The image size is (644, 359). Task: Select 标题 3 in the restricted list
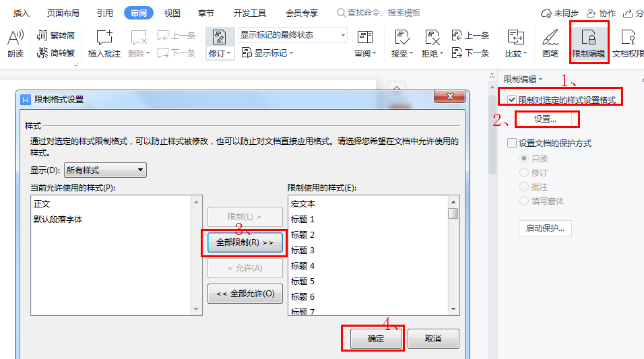coord(302,250)
